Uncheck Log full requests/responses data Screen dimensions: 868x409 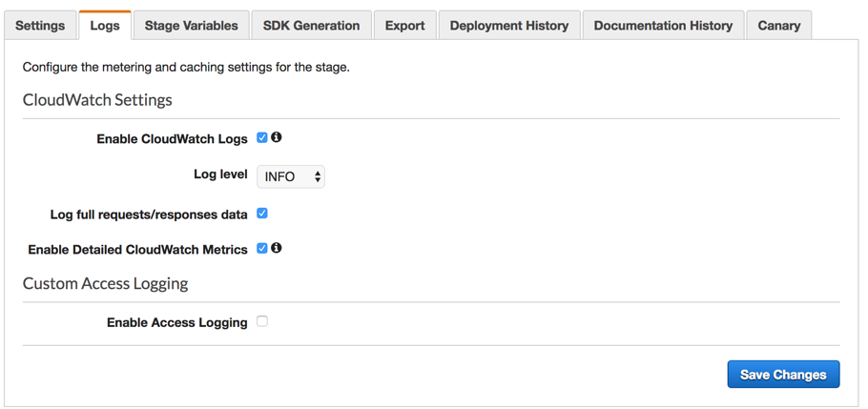tap(262, 214)
